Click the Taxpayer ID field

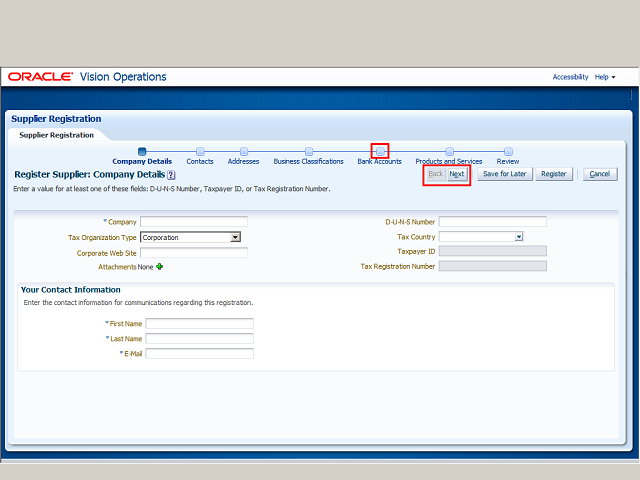pos(493,251)
